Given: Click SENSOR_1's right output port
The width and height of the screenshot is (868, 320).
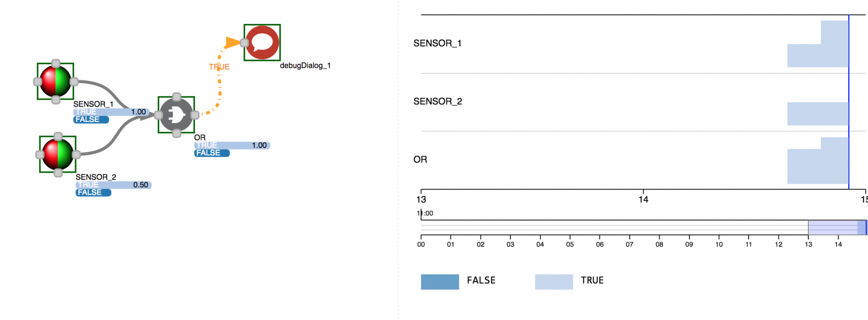Looking at the screenshot, I should click(74, 82).
